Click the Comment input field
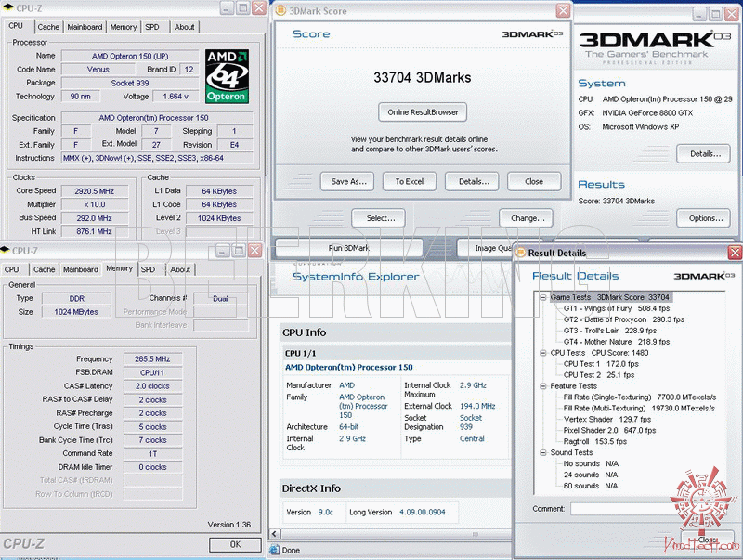The height and width of the screenshot is (560, 743). click(x=625, y=509)
